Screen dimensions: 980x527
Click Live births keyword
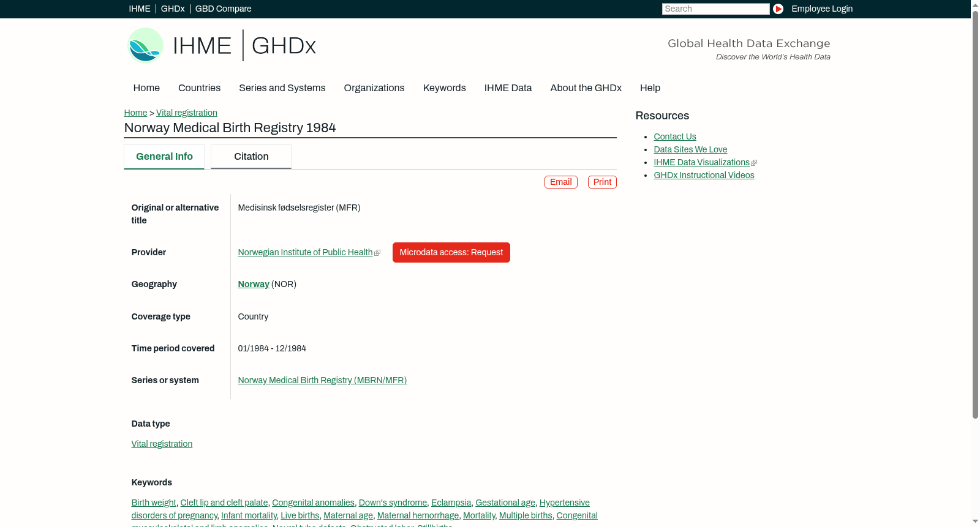pyautogui.click(x=300, y=516)
